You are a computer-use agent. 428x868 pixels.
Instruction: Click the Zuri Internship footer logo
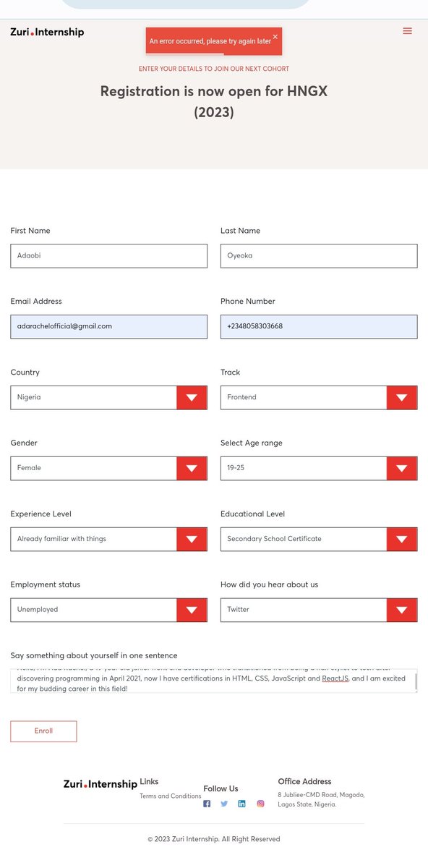(100, 784)
